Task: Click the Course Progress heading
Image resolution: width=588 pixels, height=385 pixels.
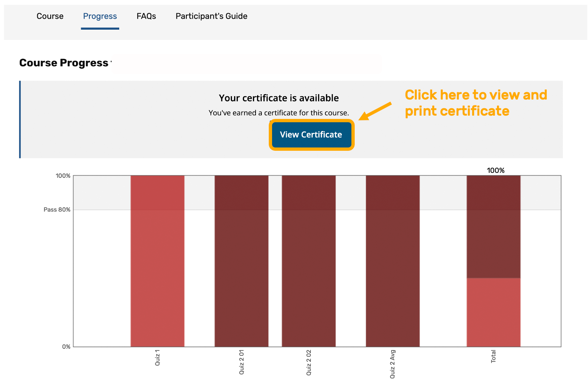Action: click(x=64, y=63)
